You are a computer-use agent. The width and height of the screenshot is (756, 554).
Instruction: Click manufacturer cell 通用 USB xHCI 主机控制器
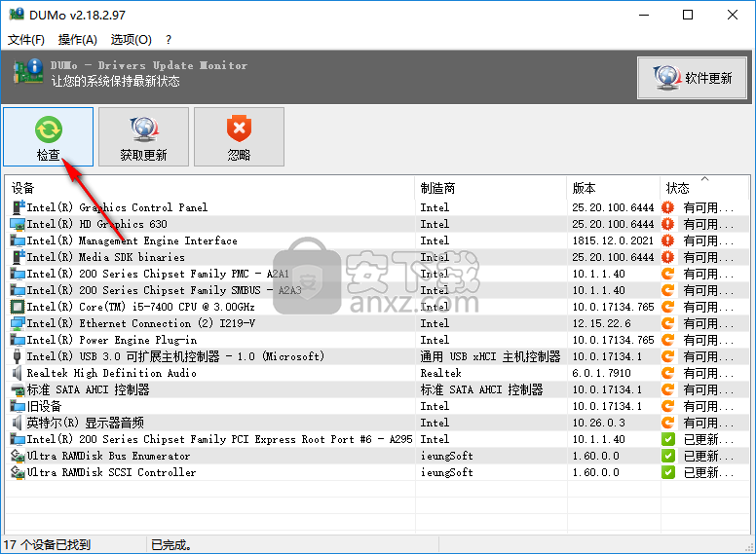click(490, 356)
